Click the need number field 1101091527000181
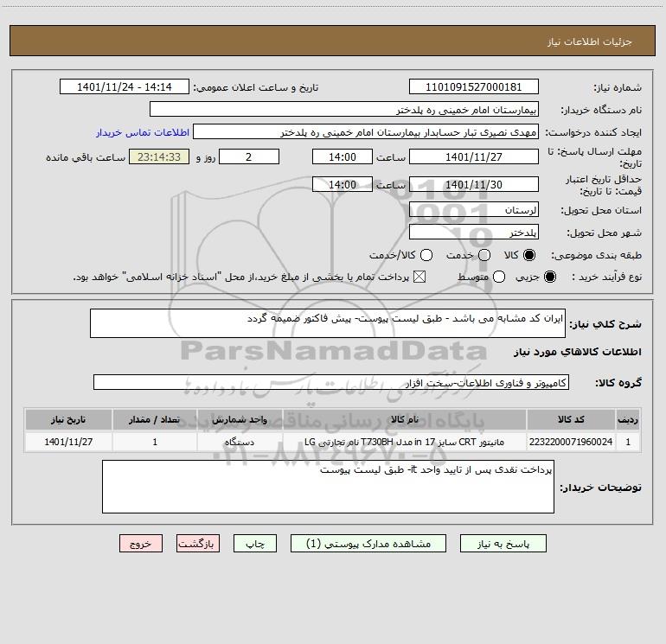 point(474,86)
